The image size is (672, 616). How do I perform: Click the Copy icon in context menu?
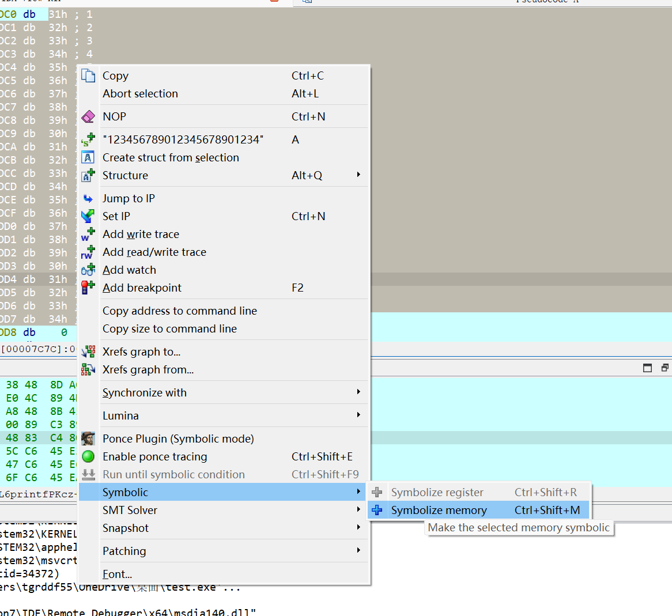pyautogui.click(x=88, y=75)
